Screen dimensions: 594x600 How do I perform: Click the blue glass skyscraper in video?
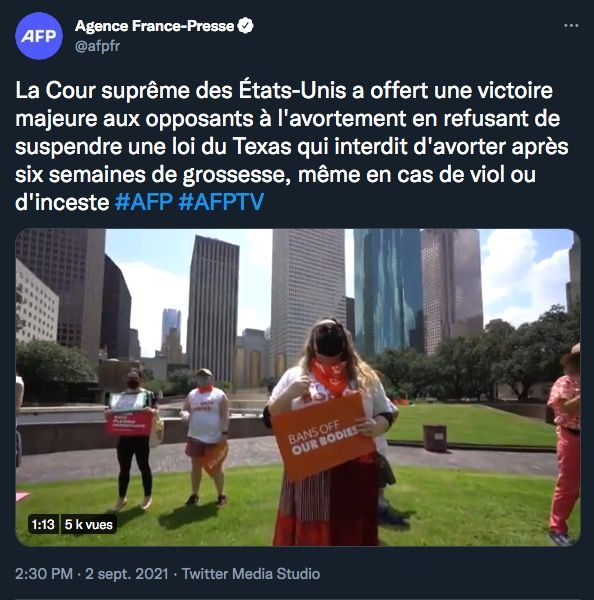coord(387,291)
